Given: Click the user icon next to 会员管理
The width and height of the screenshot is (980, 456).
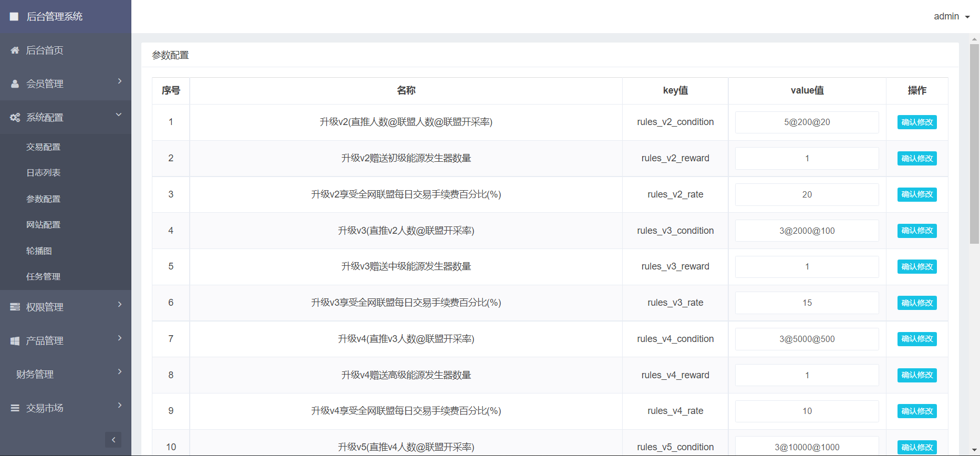Looking at the screenshot, I should tap(15, 84).
